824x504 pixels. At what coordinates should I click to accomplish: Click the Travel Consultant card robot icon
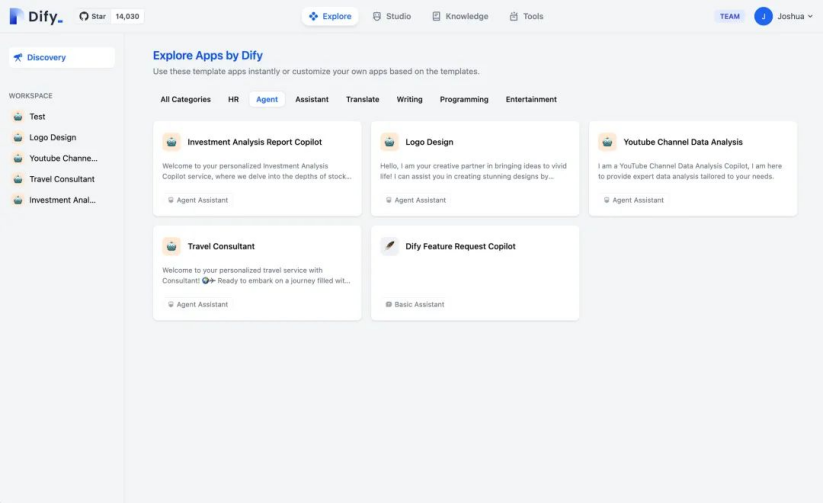click(172, 246)
